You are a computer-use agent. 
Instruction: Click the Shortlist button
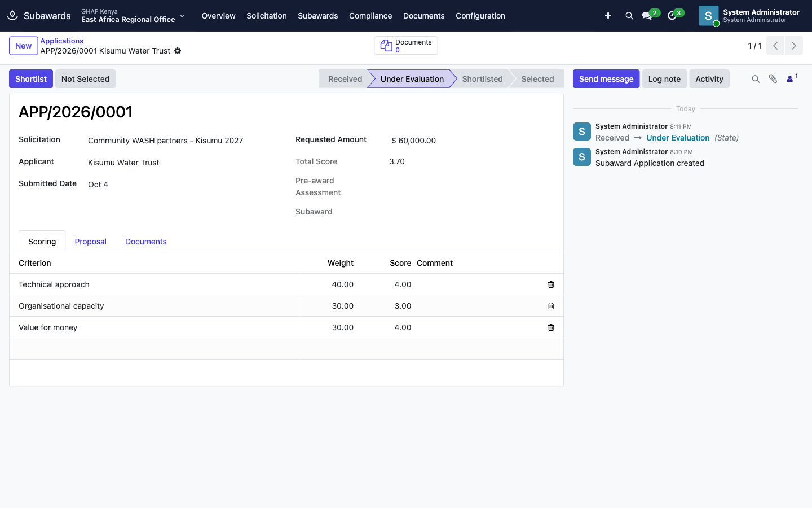[x=31, y=79]
